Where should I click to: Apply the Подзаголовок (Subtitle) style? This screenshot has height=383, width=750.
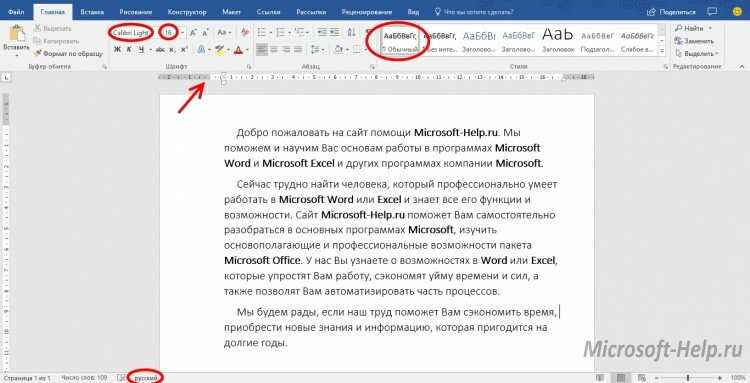point(597,42)
